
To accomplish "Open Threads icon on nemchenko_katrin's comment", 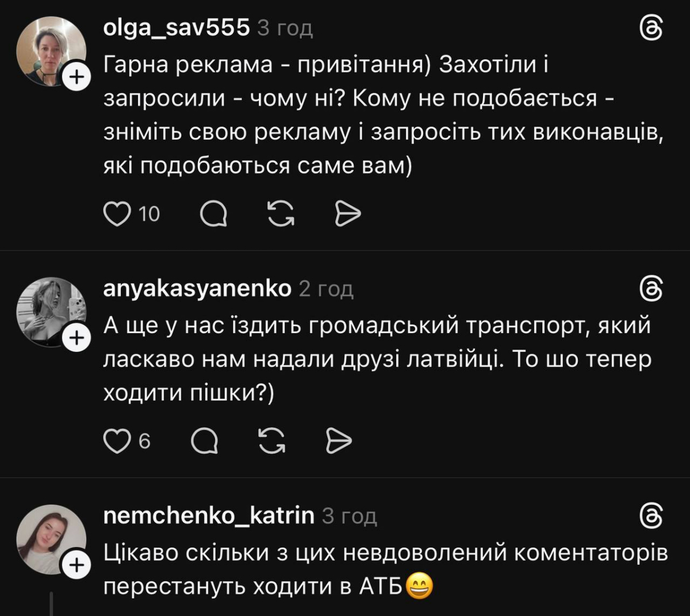I will pos(652,516).
